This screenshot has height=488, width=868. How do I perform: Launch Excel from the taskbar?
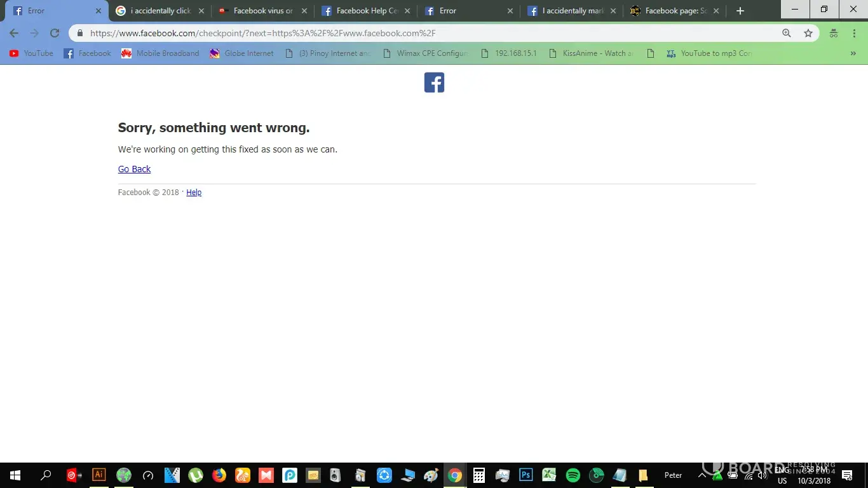pyautogui.click(x=549, y=475)
